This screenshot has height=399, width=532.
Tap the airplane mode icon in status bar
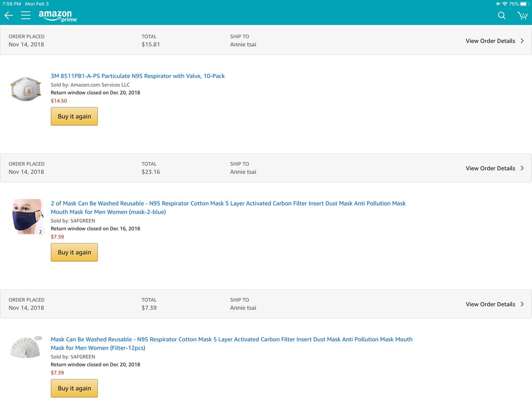point(498,4)
